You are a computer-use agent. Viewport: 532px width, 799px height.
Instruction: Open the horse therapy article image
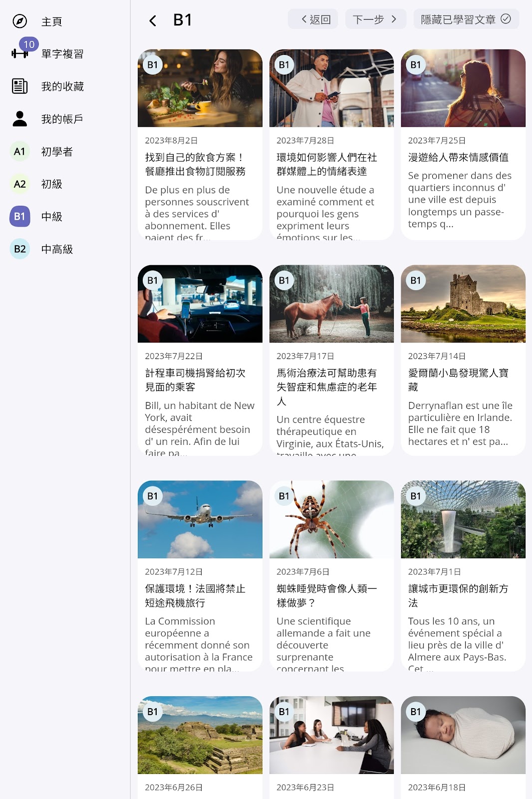pyautogui.click(x=331, y=304)
